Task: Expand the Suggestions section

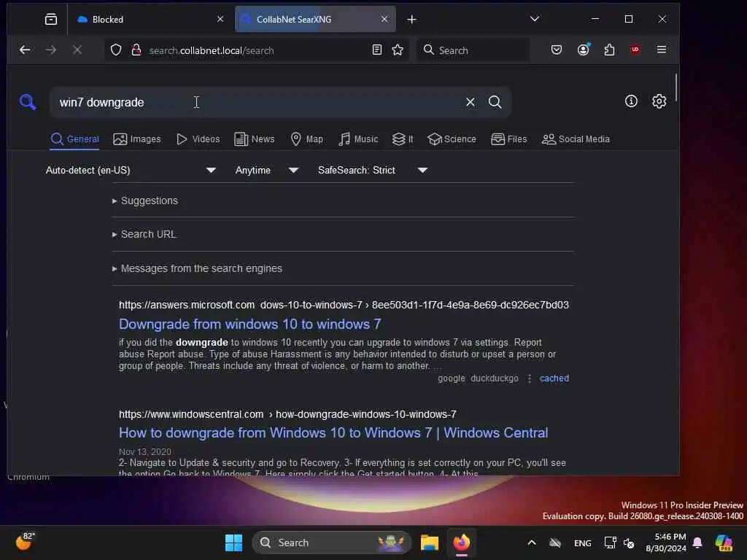Action: point(145,201)
